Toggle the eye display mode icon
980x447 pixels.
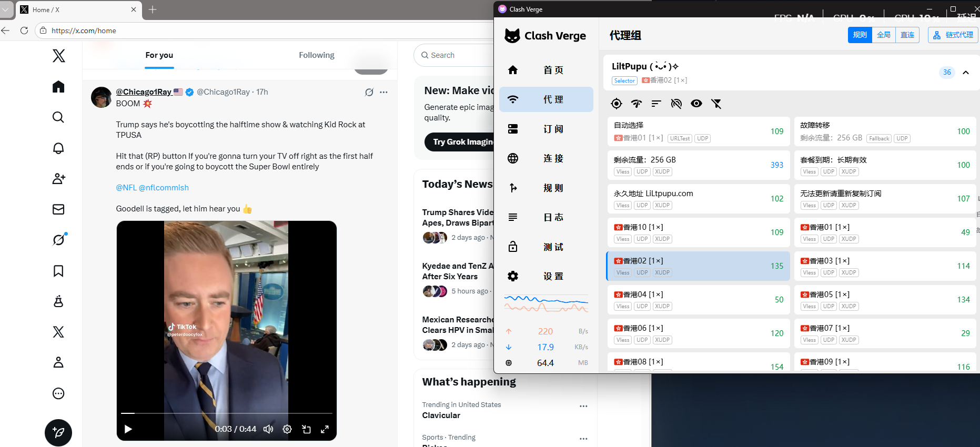point(696,104)
